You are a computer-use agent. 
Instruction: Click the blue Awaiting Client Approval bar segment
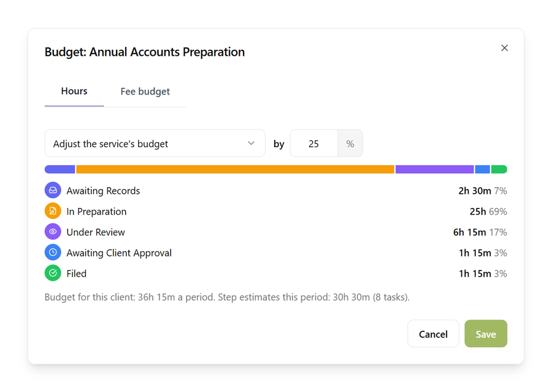click(482, 169)
